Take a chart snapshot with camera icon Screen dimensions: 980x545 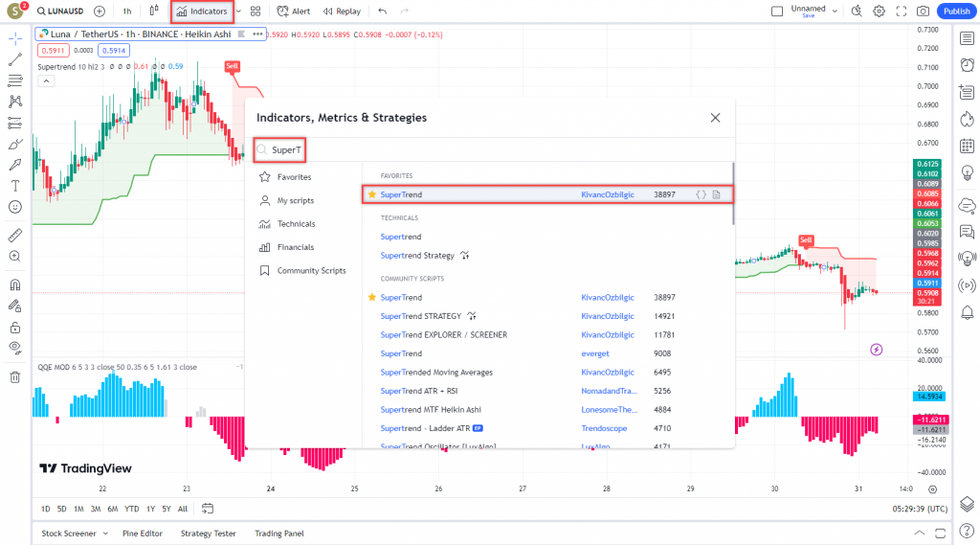[923, 11]
